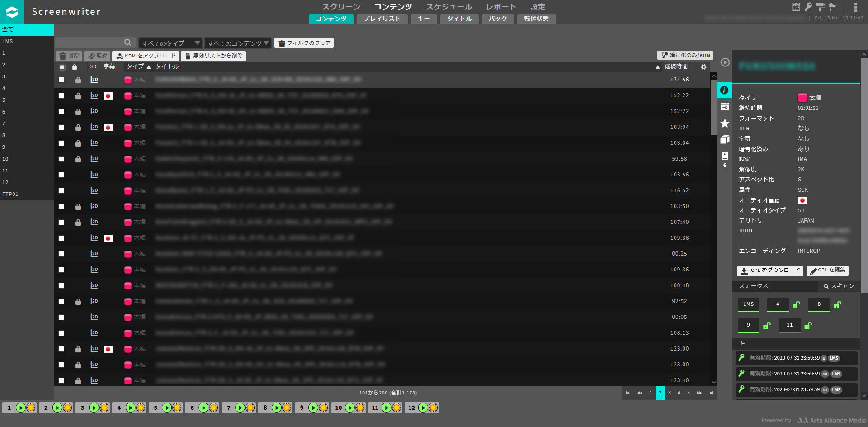868x427 pixels.
Task: Switch to 転送状態 sub-tab
Action: 536,19
